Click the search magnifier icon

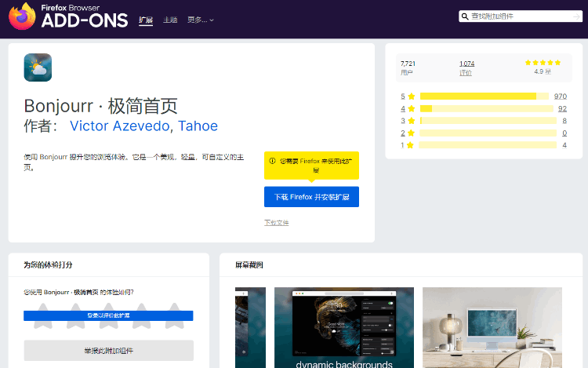pyautogui.click(x=465, y=16)
